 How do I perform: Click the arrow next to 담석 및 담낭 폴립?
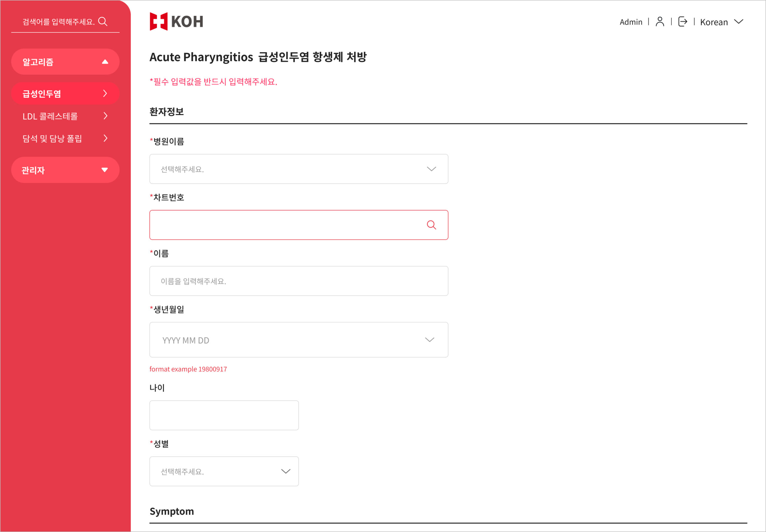105,138
